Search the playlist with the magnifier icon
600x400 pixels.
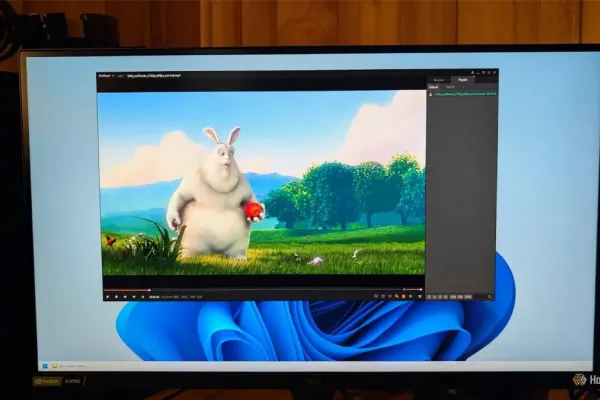coord(489,297)
